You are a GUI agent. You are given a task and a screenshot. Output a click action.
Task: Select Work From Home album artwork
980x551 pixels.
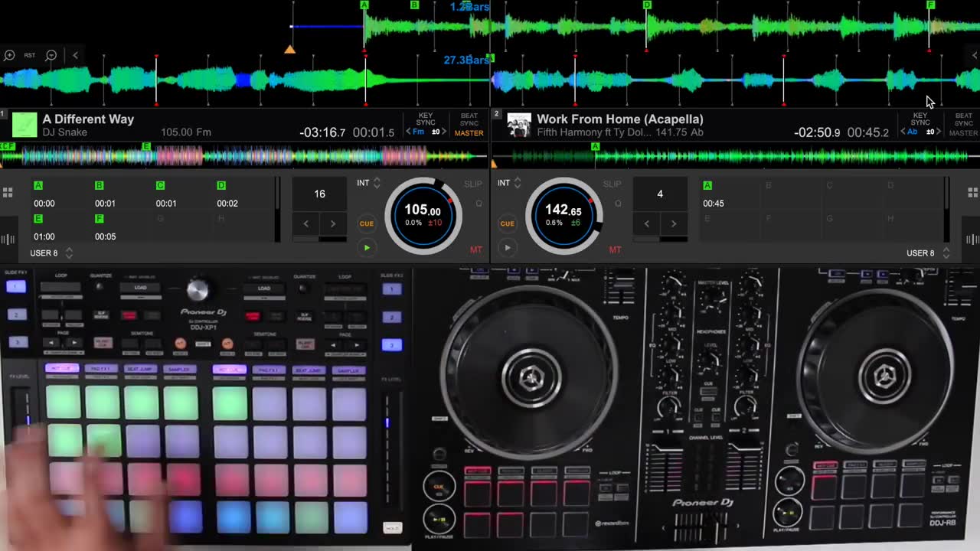519,125
